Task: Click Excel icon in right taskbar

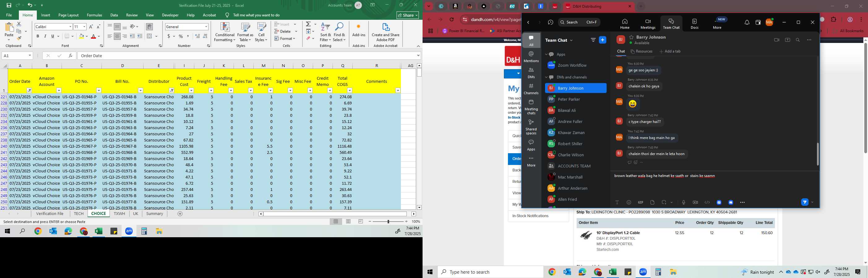Action: [612, 272]
